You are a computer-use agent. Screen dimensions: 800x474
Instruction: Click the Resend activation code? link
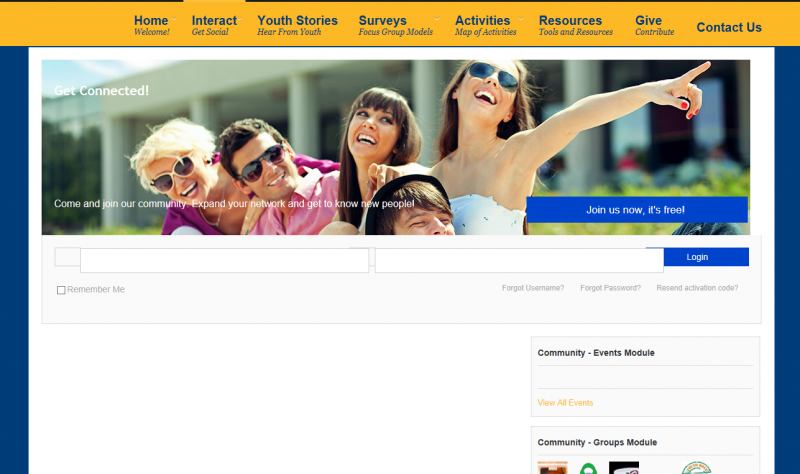[x=697, y=288]
